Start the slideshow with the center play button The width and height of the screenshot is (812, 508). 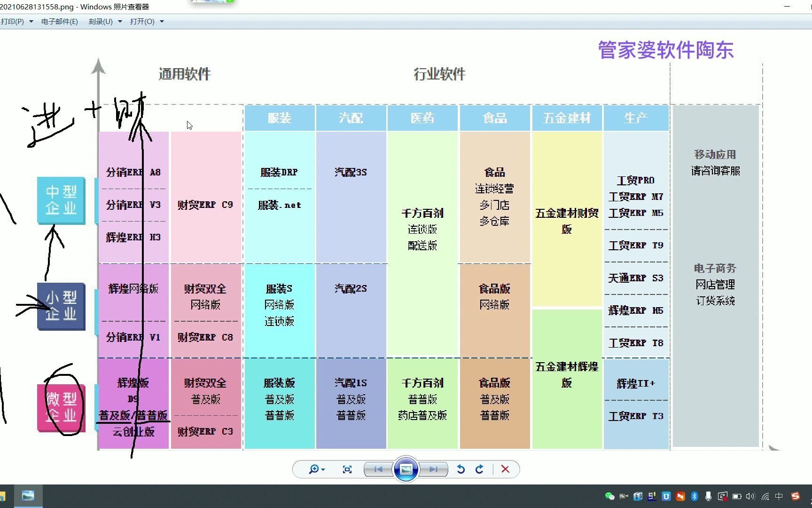coord(406,469)
